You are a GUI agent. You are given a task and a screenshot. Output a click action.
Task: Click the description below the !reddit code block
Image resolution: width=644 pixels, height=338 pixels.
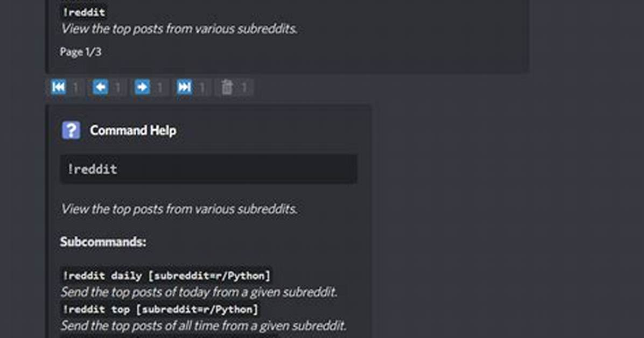tap(179, 209)
